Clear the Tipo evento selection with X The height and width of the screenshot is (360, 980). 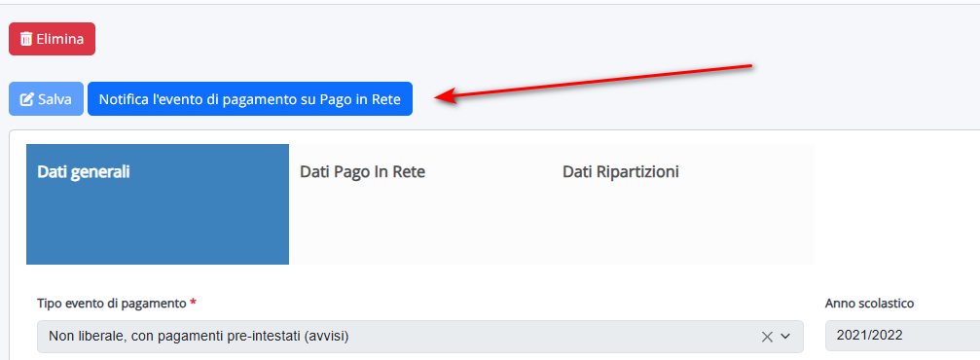767,337
